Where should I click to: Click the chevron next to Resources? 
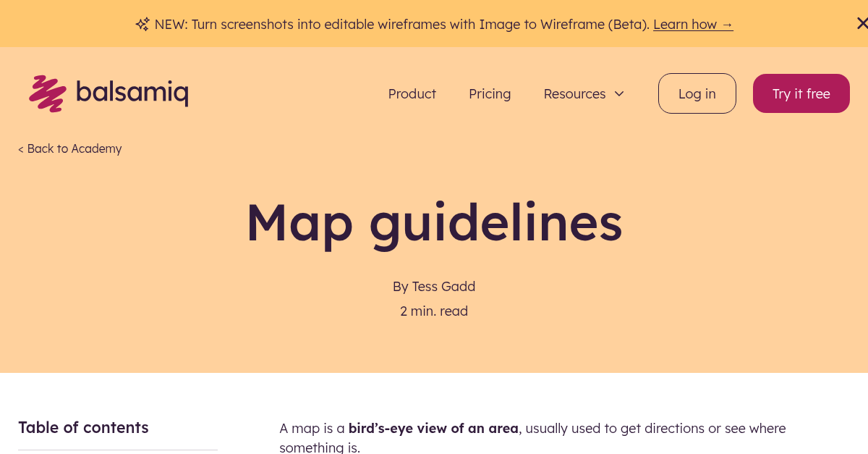pyautogui.click(x=619, y=93)
